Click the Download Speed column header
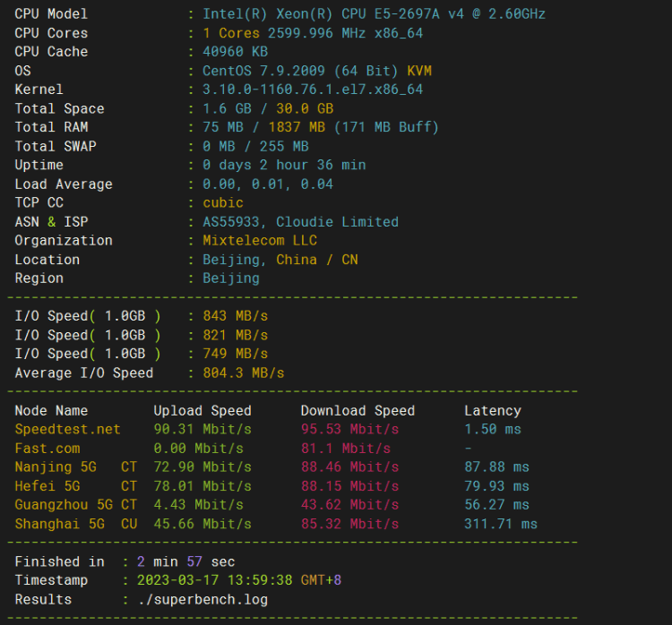672x625 pixels. [x=358, y=411]
